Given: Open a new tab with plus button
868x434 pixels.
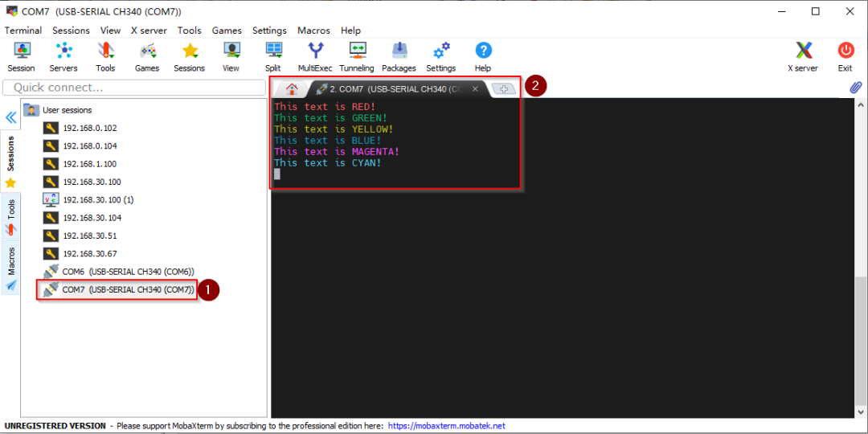Looking at the screenshot, I should click(504, 88).
